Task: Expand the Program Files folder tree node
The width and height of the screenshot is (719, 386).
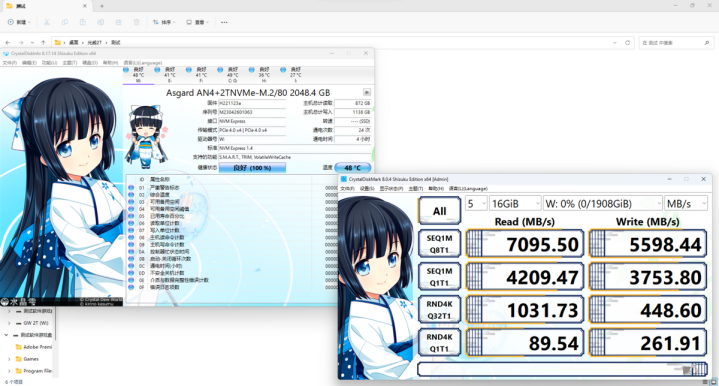Action: point(9,371)
